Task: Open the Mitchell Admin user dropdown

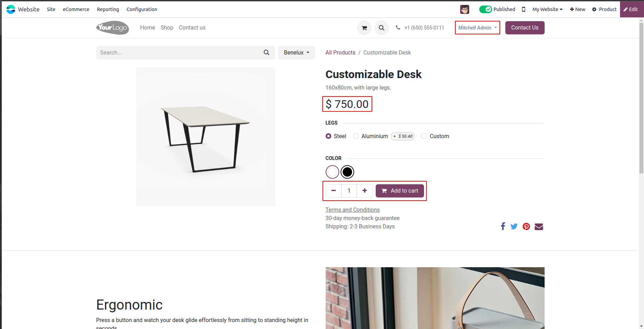Action: 477,28
